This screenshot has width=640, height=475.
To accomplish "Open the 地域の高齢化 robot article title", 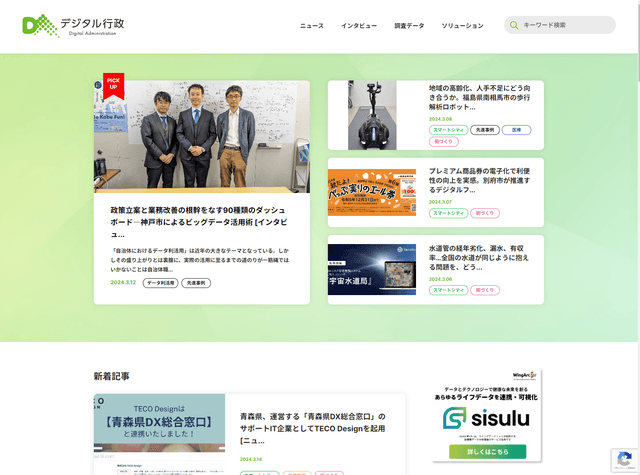I will click(480, 98).
